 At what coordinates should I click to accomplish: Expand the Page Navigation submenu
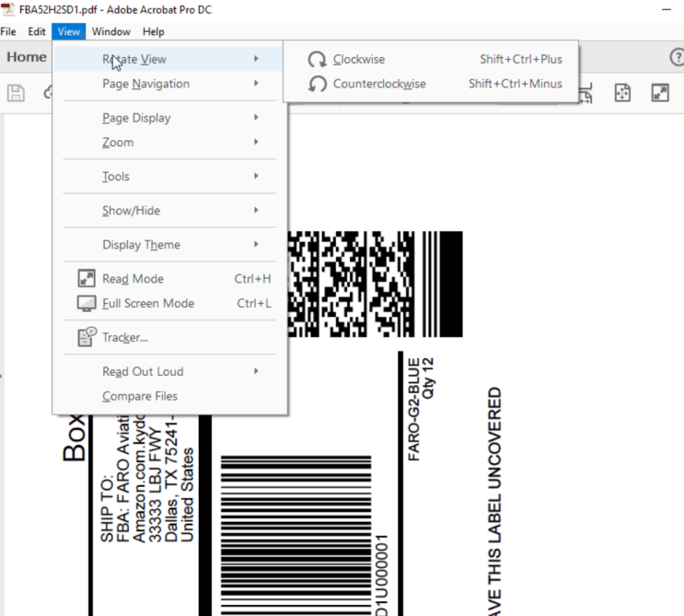click(169, 84)
